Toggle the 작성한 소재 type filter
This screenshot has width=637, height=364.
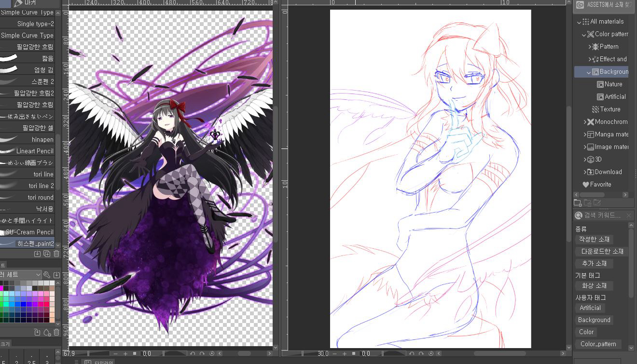pos(594,239)
